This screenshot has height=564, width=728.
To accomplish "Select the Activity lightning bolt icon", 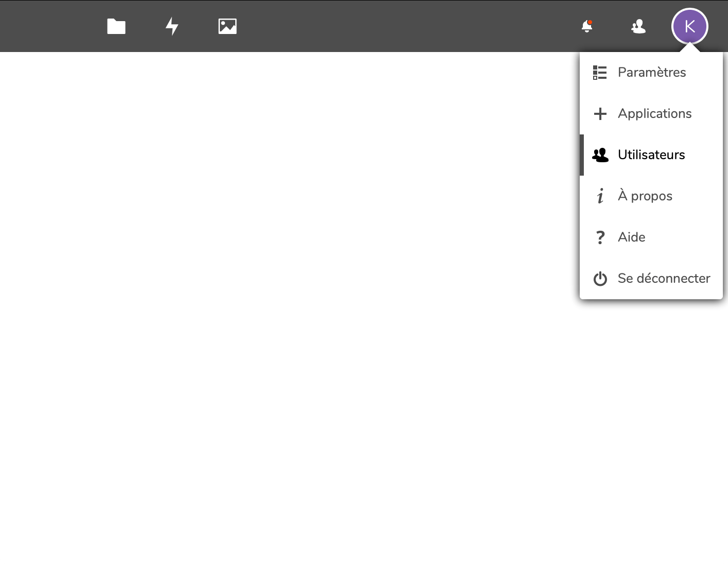I will point(171,26).
